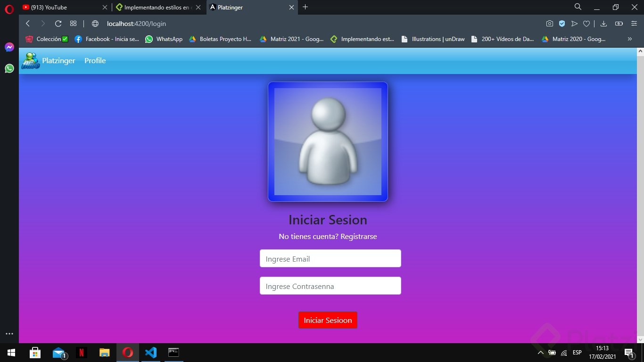The width and height of the screenshot is (644, 362).
Task: Open the Mail app in the taskbar
Action: [x=59, y=353]
